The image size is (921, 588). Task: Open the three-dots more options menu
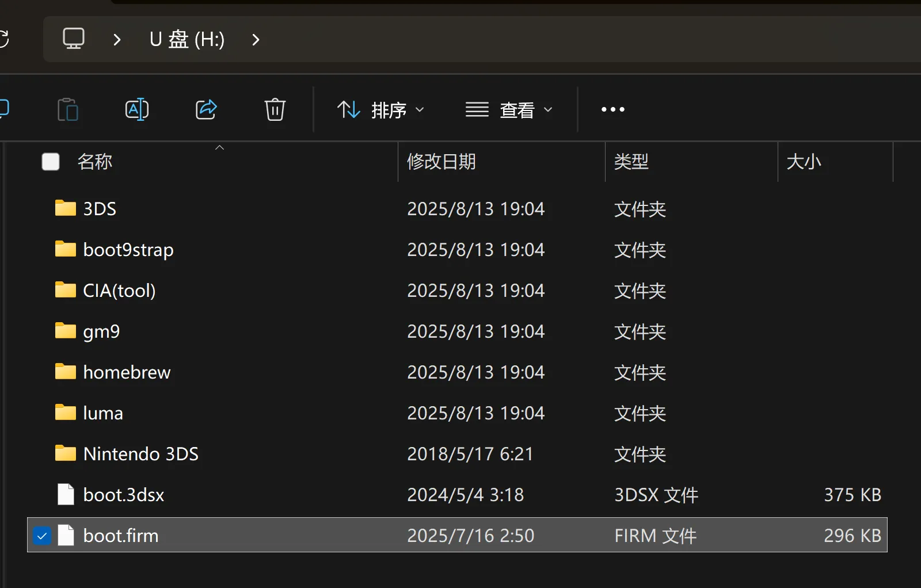[x=612, y=109]
